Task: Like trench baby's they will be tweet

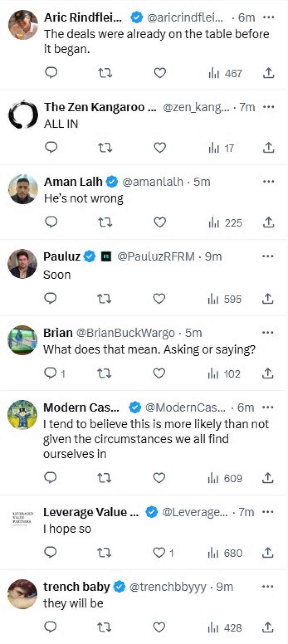Action: [x=159, y=627]
